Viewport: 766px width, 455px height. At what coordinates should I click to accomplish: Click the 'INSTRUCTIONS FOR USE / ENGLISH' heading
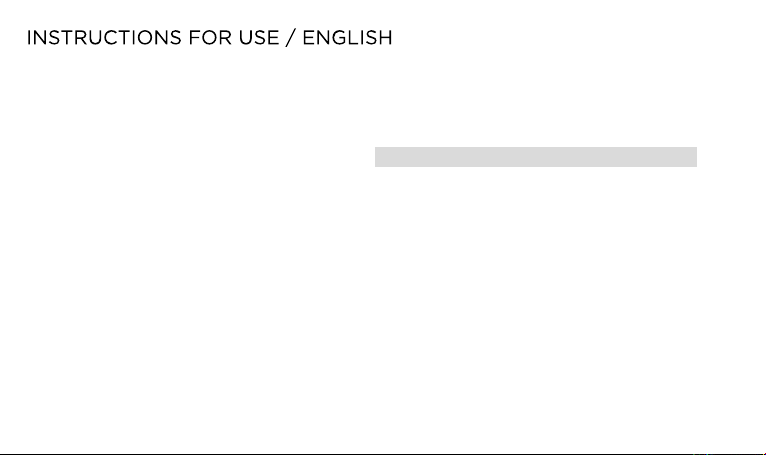click(x=210, y=38)
